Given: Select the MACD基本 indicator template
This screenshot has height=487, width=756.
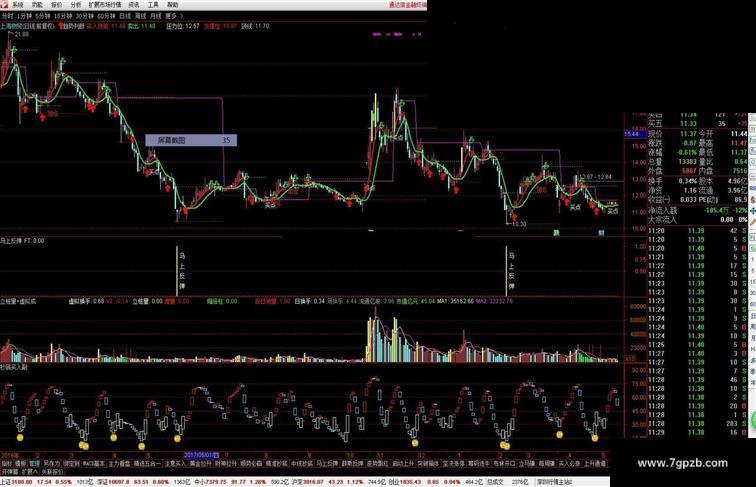Looking at the screenshot, I should 94,463.
